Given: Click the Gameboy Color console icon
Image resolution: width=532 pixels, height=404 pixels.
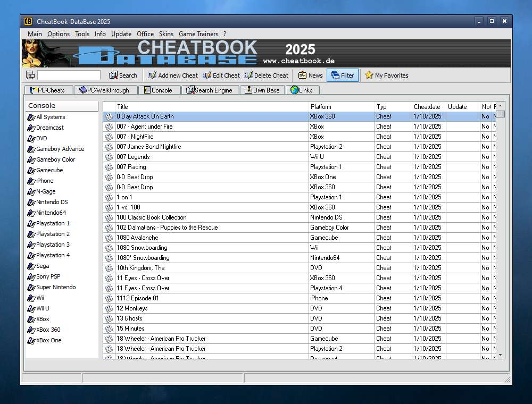Looking at the screenshot, I should pyautogui.click(x=31, y=159).
